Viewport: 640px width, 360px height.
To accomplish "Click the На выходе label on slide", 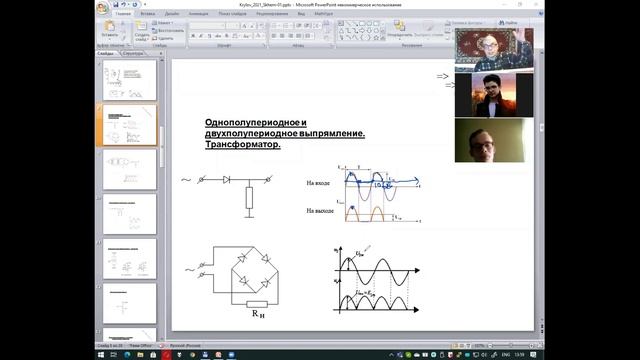I will click(320, 211).
